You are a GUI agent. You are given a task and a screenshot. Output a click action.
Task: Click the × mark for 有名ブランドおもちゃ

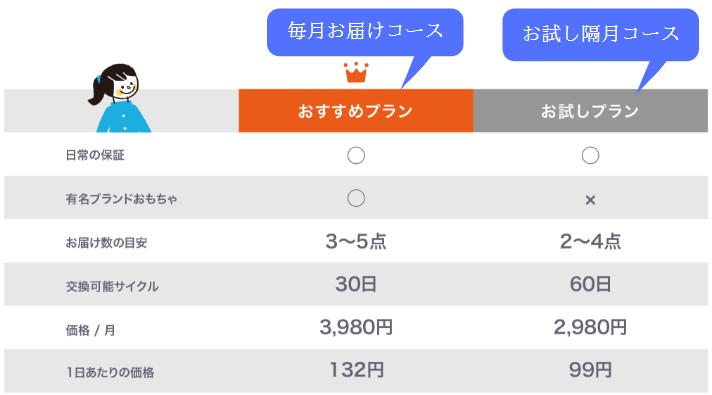[590, 200]
